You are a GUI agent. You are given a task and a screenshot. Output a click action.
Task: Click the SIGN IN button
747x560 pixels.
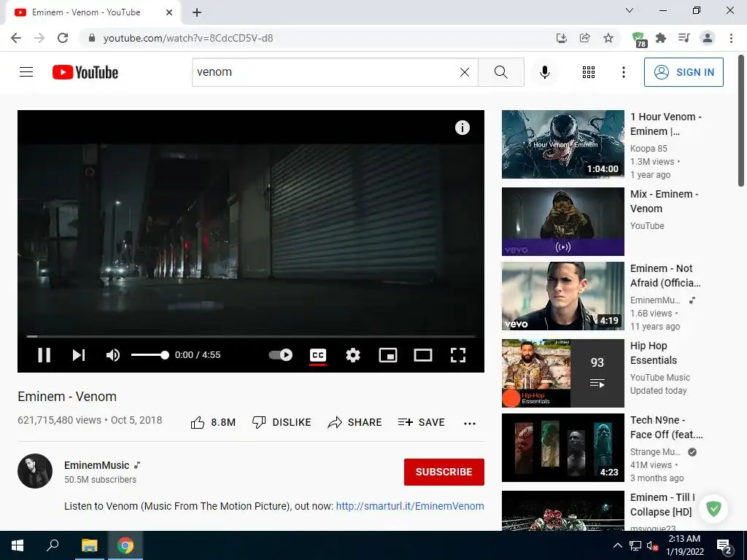(x=683, y=72)
